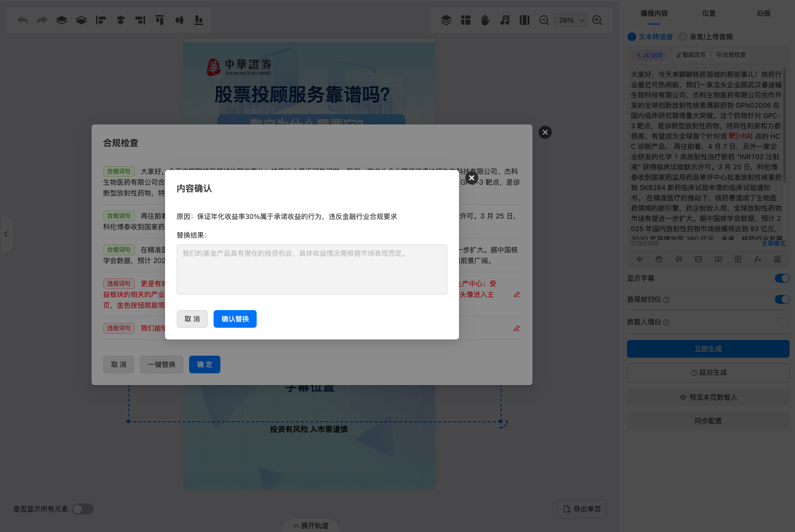
Task: Click edit pencil on last violation sentence
Action: coord(516,328)
